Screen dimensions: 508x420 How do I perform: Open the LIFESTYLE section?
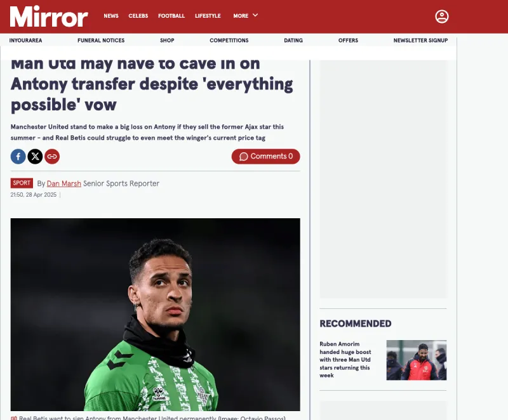tap(208, 16)
